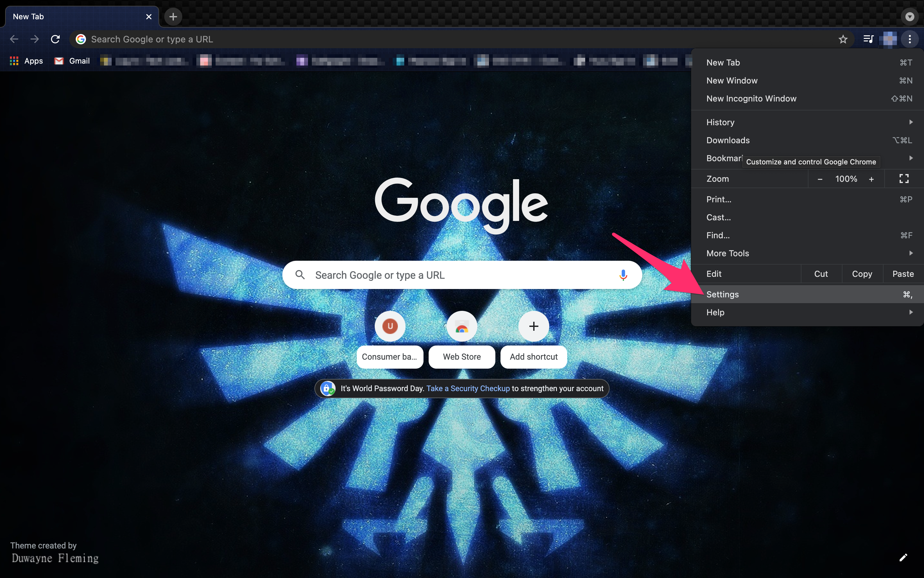Screen dimensions: 924x578
Task: Choose Print... from the menu
Action: (x=807, y=199)
